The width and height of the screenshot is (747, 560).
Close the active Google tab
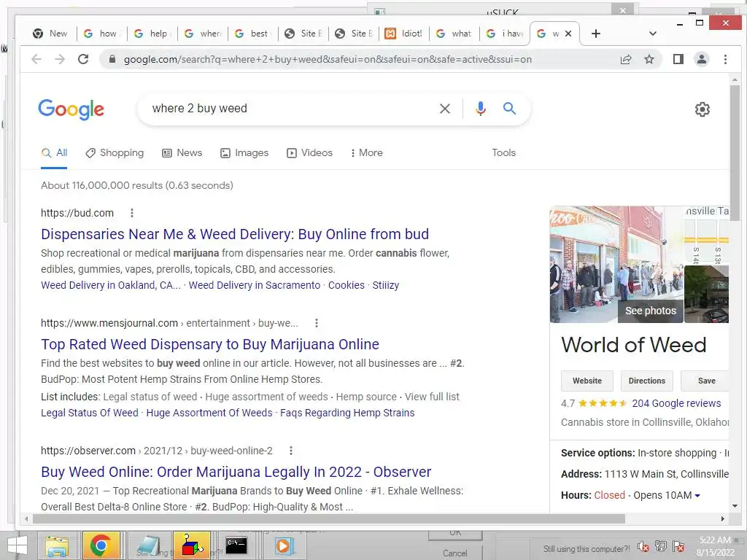(568, 34)
